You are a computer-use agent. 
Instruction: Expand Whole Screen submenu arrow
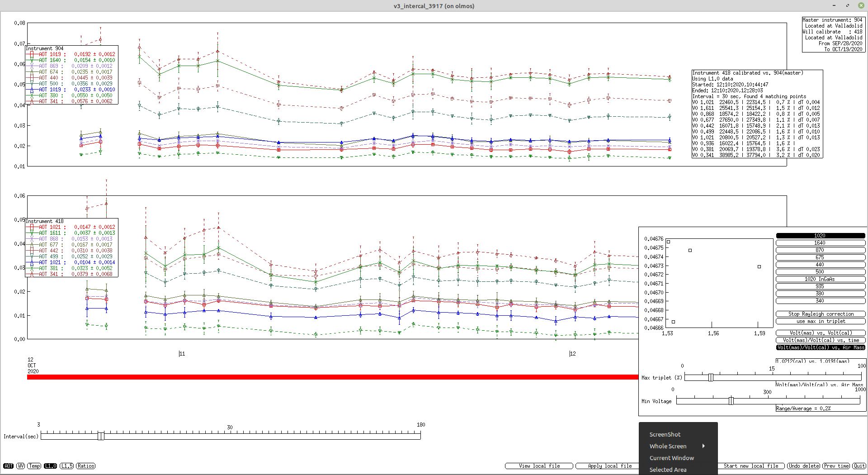(703, 446)
